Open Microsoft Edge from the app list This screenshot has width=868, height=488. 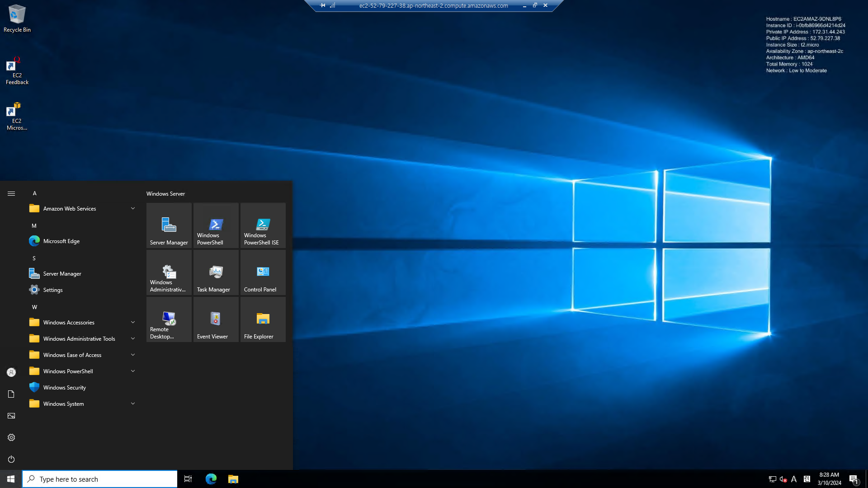(x=82, y=241)
